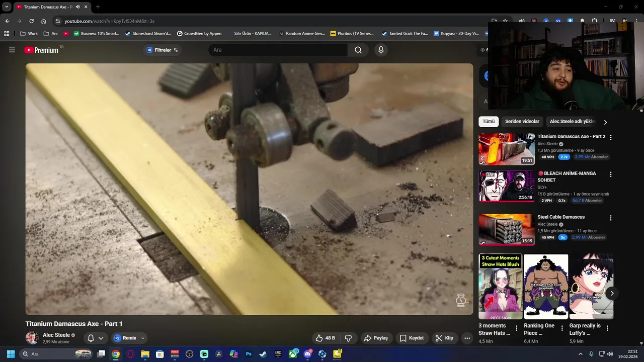This screenshot has width=644, height=362.
Task: Select the Alec Steele adlı yükle chip
Action: coord(572,121)
